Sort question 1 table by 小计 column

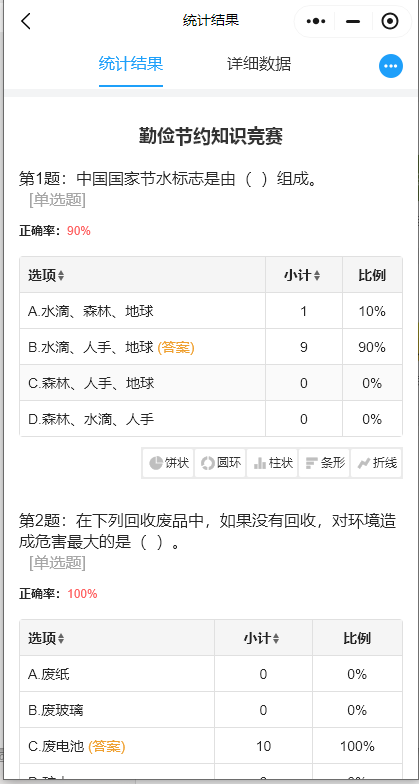pos(302,275)
